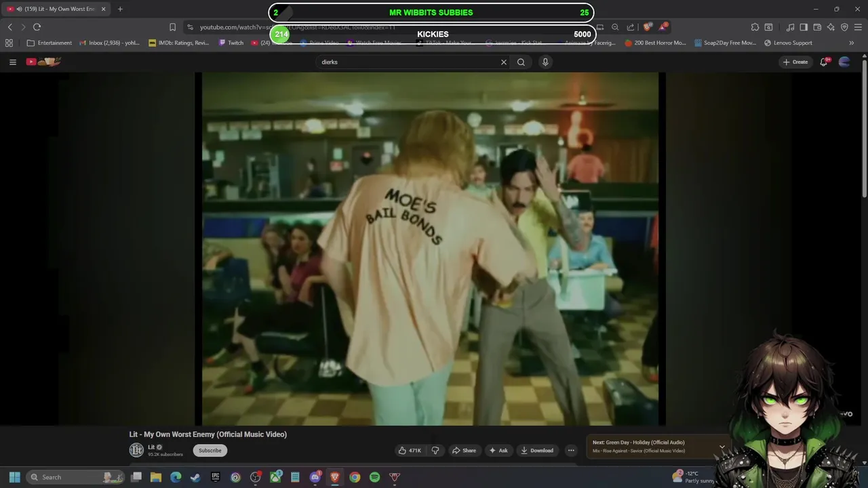868x488 pixels.
Task: Expand the hidden bookmarks overflow chevron
Action: click(851, 43)
